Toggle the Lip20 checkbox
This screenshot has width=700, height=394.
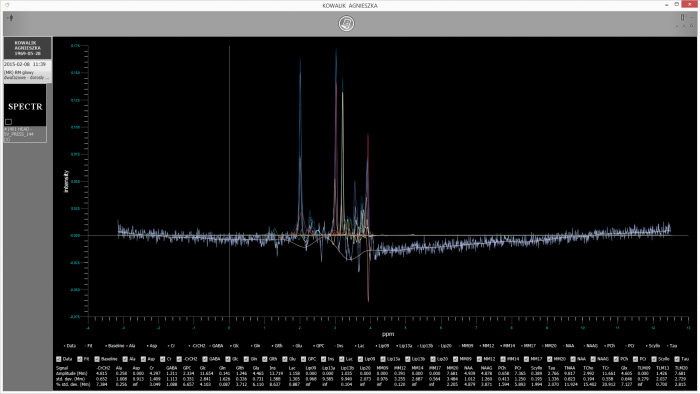click(x=433, y=359)
